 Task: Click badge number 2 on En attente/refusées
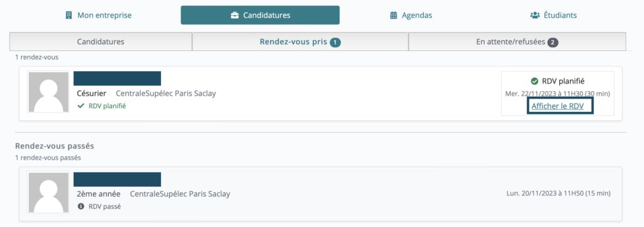point(553,42)
